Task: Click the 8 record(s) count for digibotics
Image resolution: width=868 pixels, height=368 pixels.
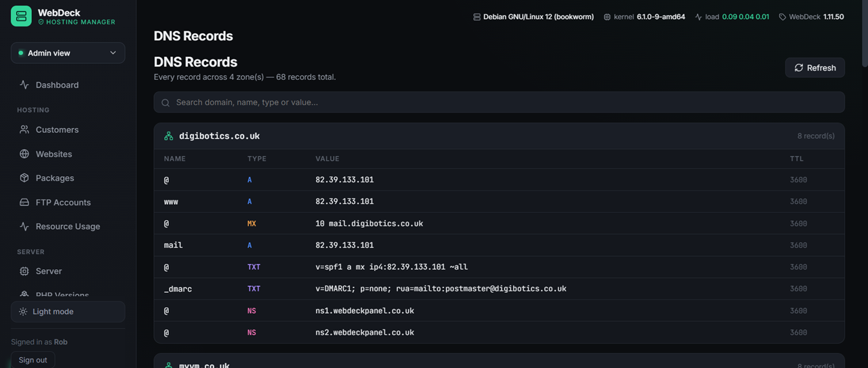Action: (x=816, y=136)
